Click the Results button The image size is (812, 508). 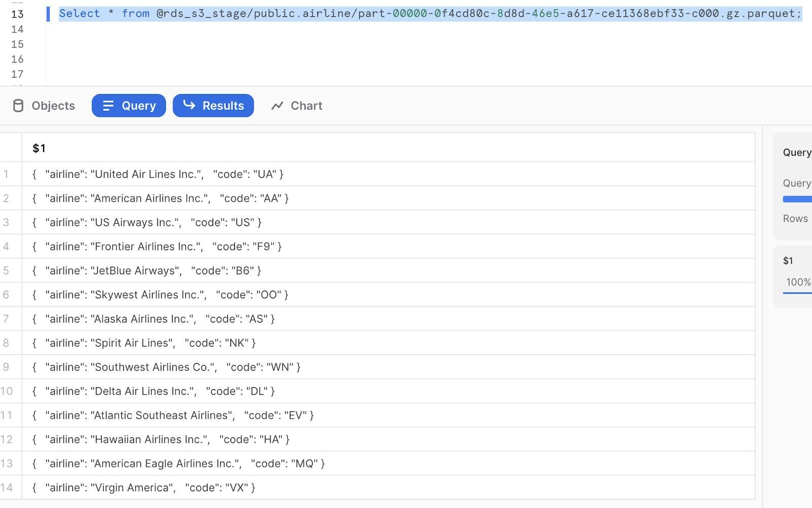213,106
